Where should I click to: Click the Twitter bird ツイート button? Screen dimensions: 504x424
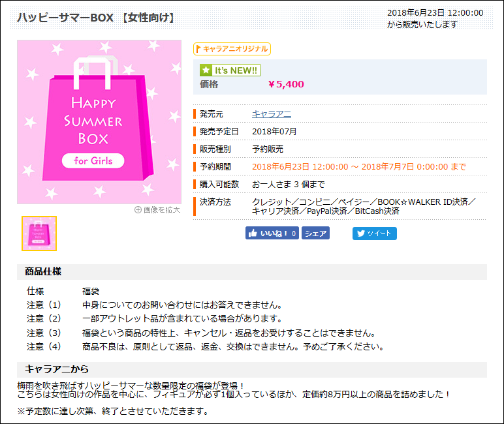[375, 234]
